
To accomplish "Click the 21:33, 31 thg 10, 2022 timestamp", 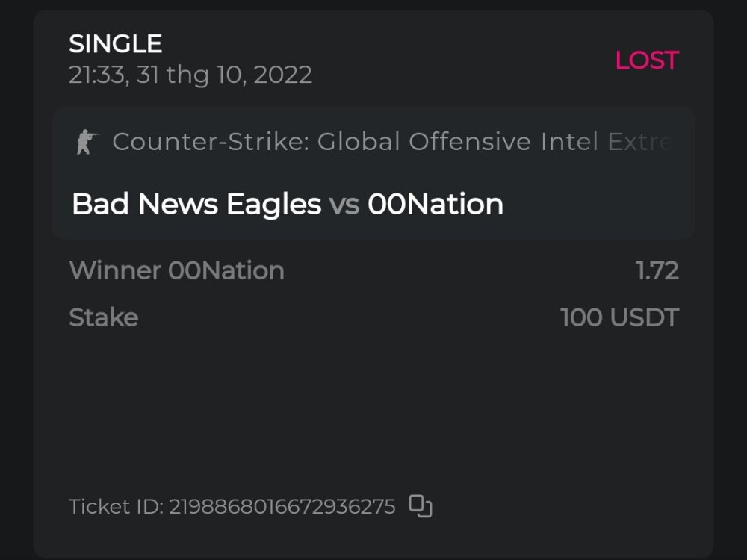I will click(190, 75).
